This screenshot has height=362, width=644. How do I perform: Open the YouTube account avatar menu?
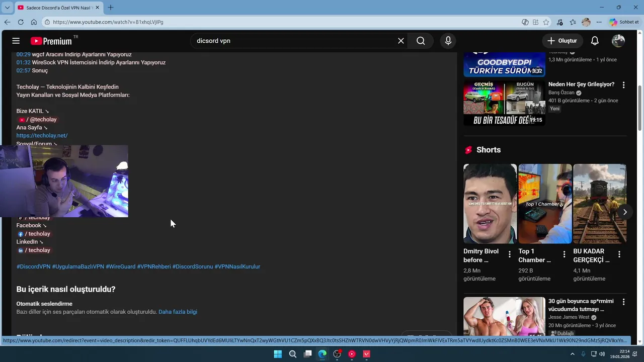click(618, 41)
